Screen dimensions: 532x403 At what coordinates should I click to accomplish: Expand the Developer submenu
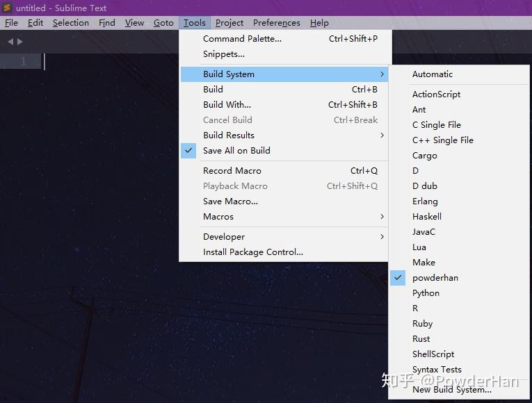pos(284,237)
